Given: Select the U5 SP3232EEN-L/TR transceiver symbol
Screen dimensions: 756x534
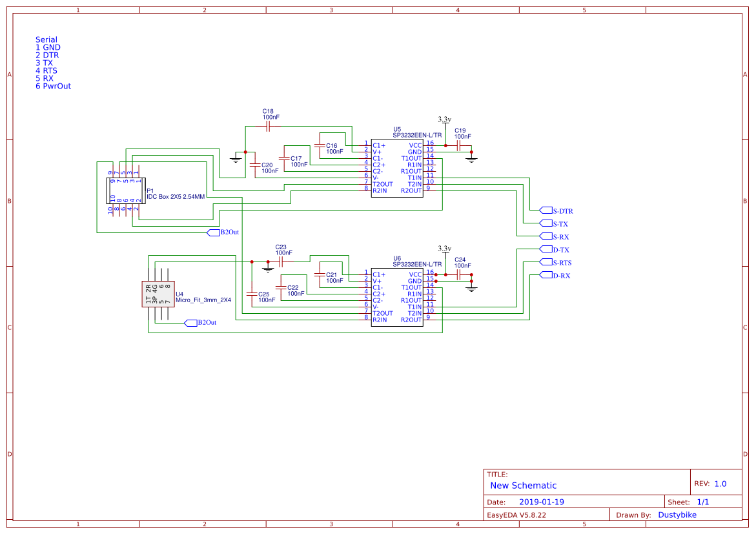Looking at the screenshot, I should [397, 168].
